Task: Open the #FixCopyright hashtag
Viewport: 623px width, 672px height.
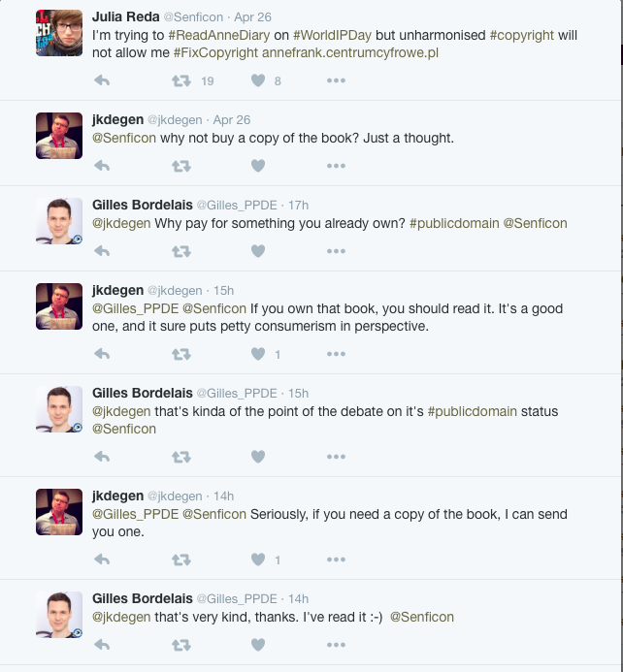Action: tap(215, 52)
